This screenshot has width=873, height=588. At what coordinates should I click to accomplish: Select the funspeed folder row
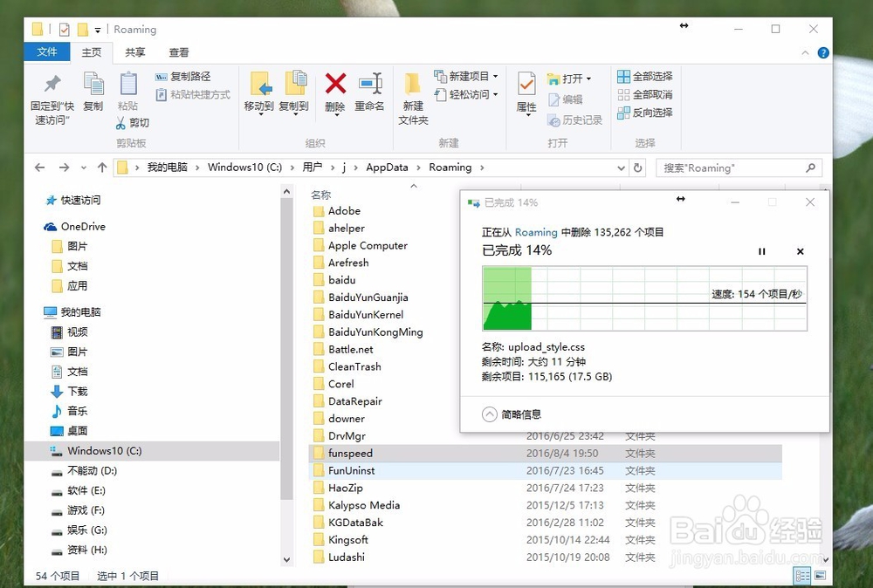point(545,454)
